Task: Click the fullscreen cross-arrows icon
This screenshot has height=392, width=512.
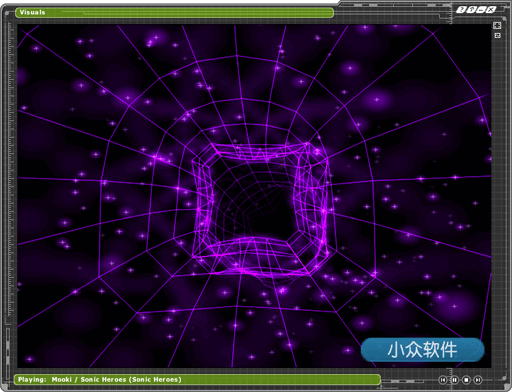Action: (x=497, y=25)
